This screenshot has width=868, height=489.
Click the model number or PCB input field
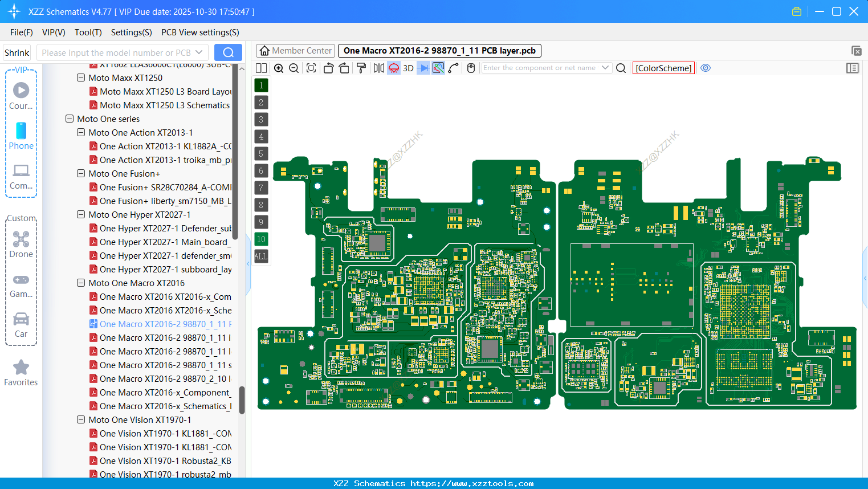[x=117, y=53]
